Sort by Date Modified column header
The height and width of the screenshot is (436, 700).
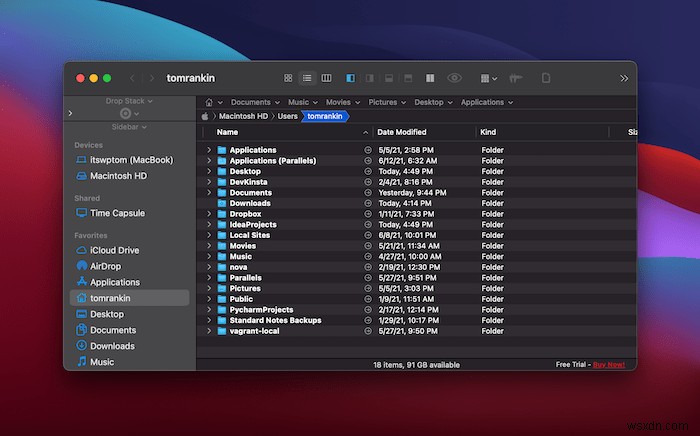402,132
